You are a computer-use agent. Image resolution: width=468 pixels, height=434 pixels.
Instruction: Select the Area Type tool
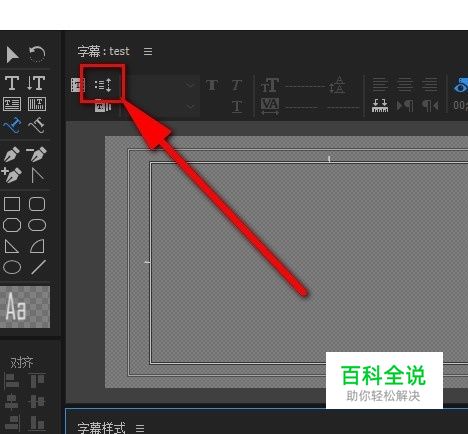point(12,104)
